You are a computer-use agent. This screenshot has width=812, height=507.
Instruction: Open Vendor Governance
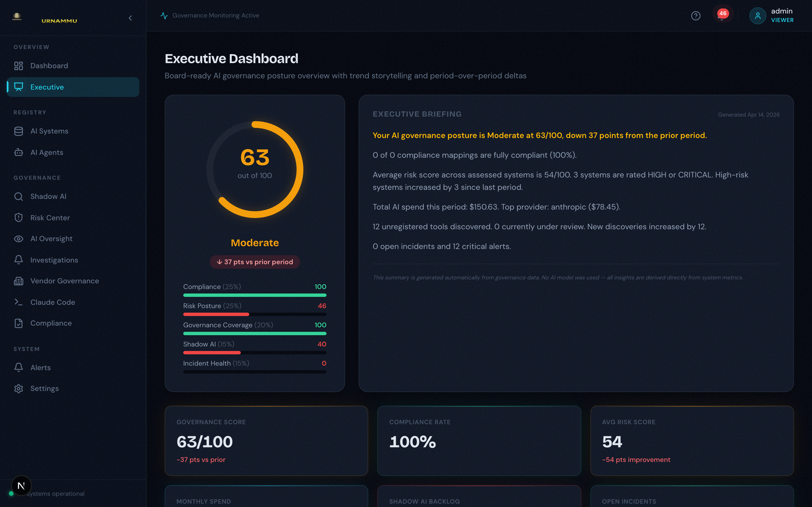click(x=64, y=281)
